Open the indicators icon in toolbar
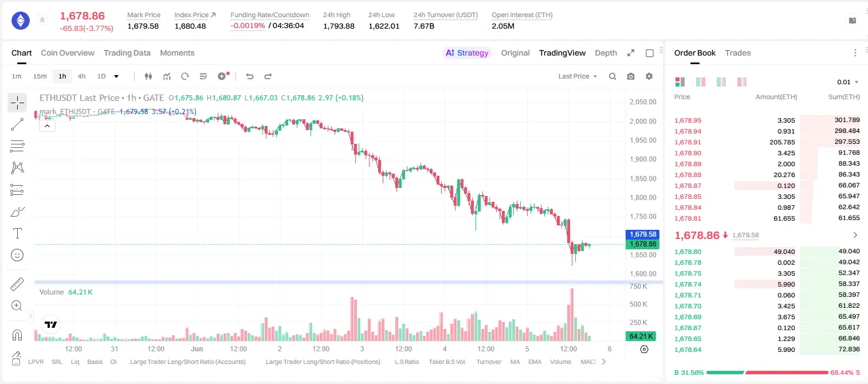 (167, 76)
